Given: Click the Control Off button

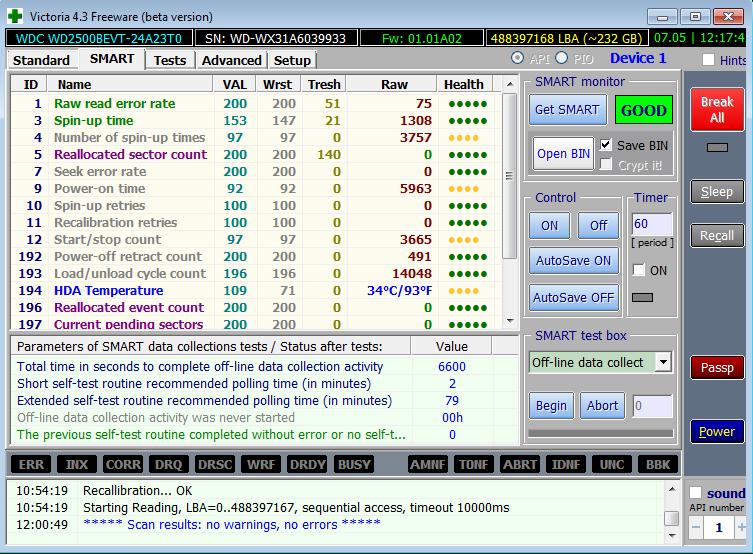Looking at the screenshot, I should (598, 226).
